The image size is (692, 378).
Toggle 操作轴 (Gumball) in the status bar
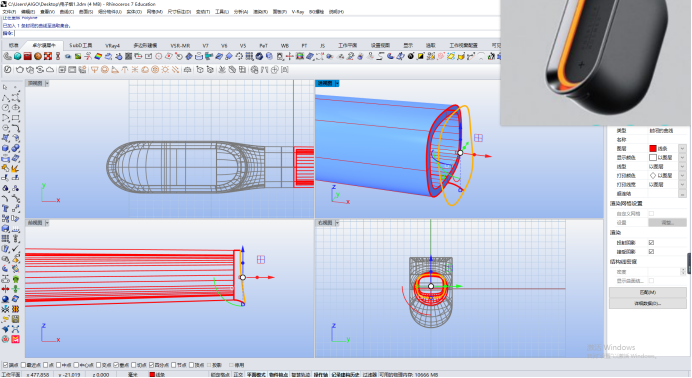pos(321,374)
